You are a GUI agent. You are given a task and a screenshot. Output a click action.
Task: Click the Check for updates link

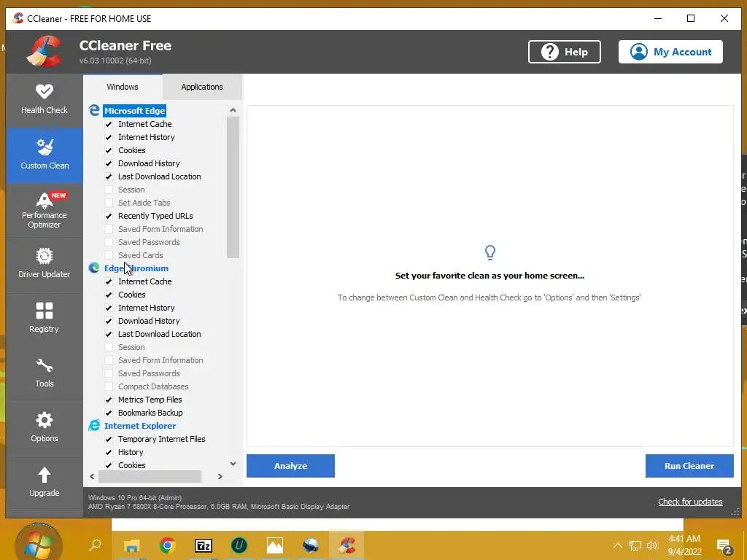pos(690,502)
